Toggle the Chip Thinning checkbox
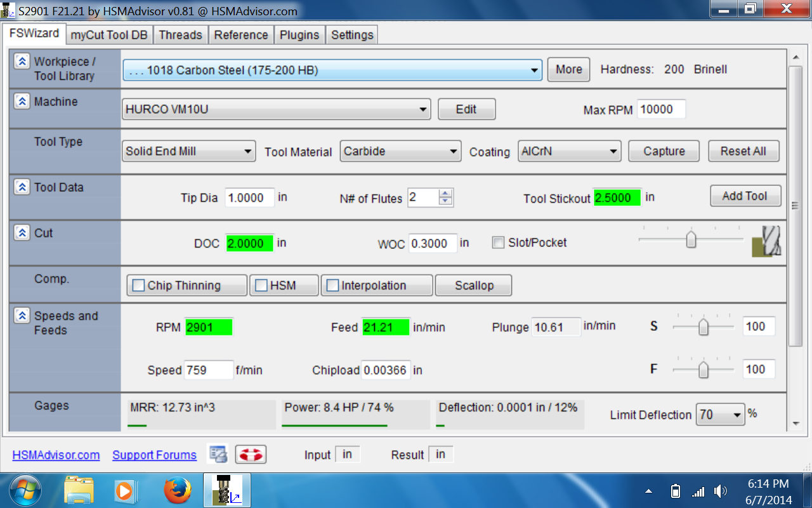 click(x=138, y=286)
